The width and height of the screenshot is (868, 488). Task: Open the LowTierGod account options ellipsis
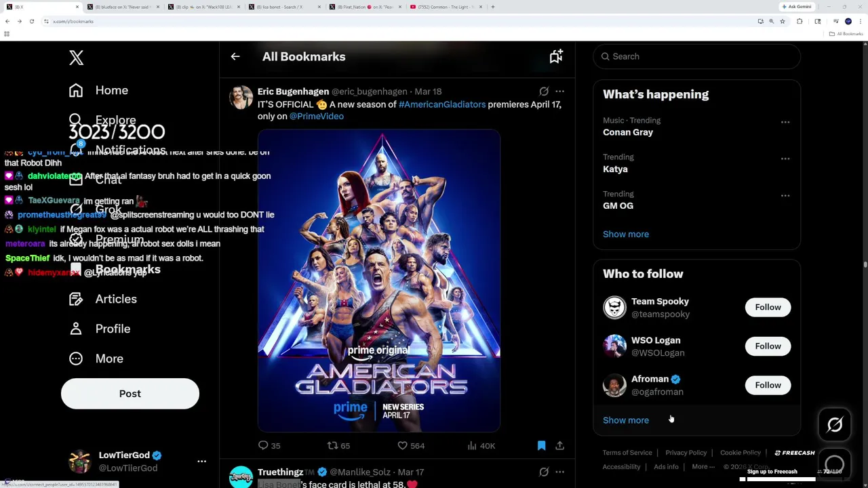point(201,462)
